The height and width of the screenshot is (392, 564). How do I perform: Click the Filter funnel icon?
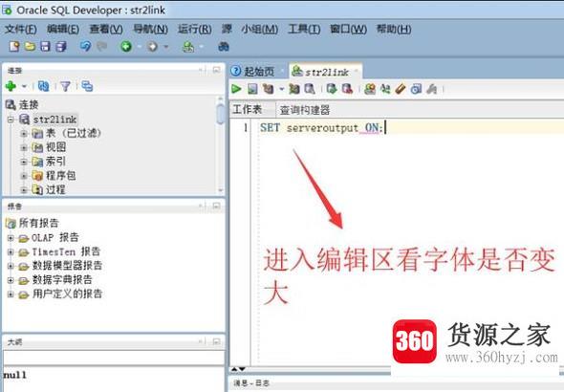click(65, 86)
